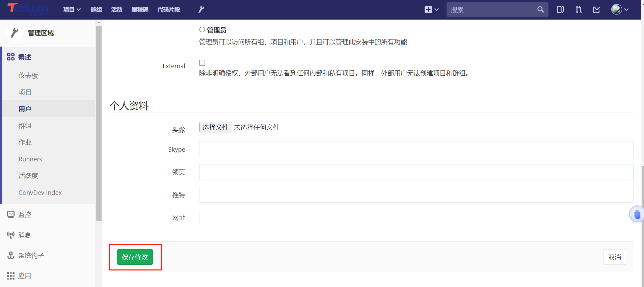This screenshot has width=644, height=287.
Task: Click the search magnifier icon
Action: (x=540, y=9)
